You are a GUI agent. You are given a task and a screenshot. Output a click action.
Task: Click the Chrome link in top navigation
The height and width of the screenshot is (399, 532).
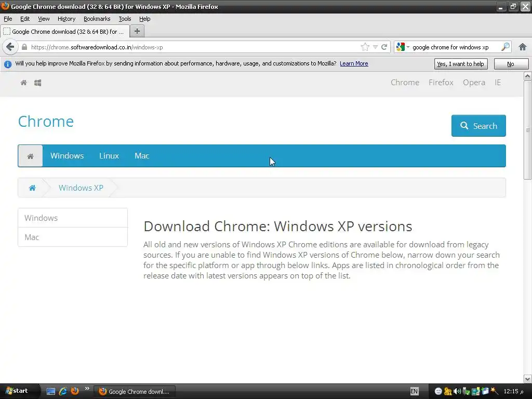tap(405, 83)
